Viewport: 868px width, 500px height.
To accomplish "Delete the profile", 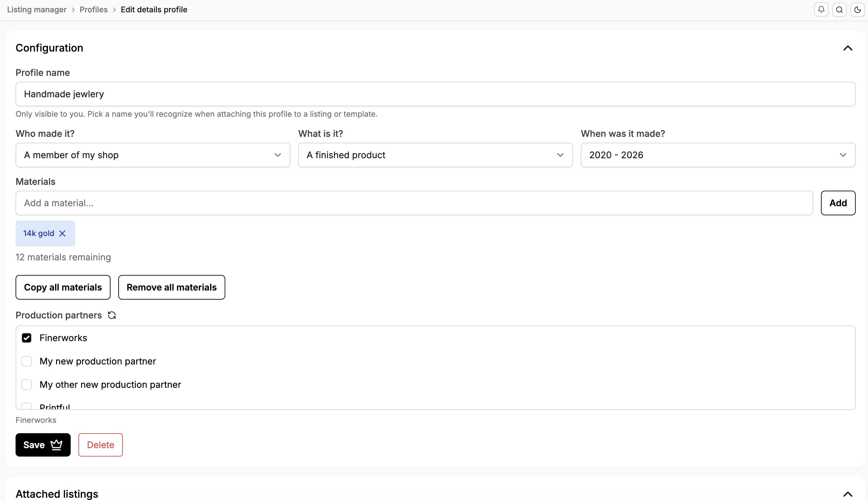I will (100, 445).
